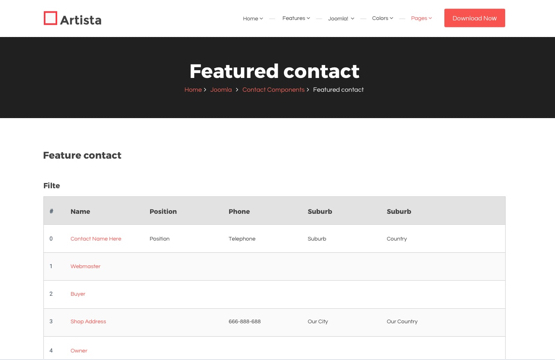The height and width of the screenshot is (360, 555).
Task: Open the Joomla breadcrumb link
Action: click(x=221, y=90)
